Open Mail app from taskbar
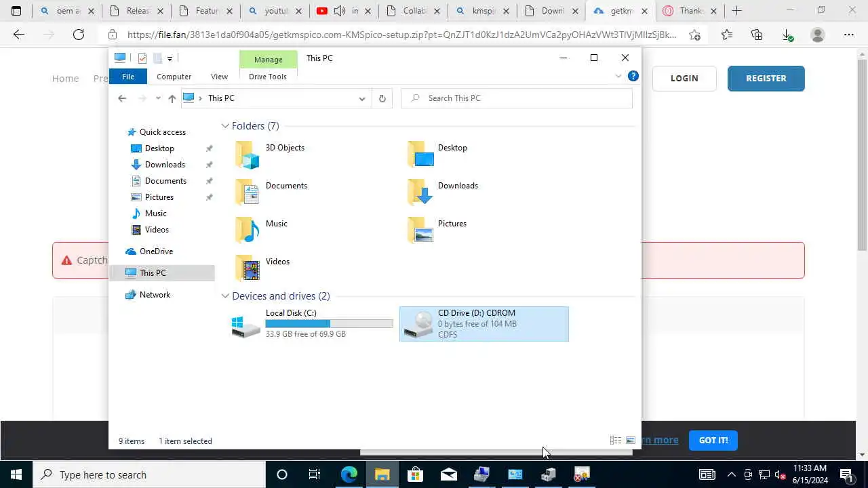The image size is (868, 488). [448, 474]
